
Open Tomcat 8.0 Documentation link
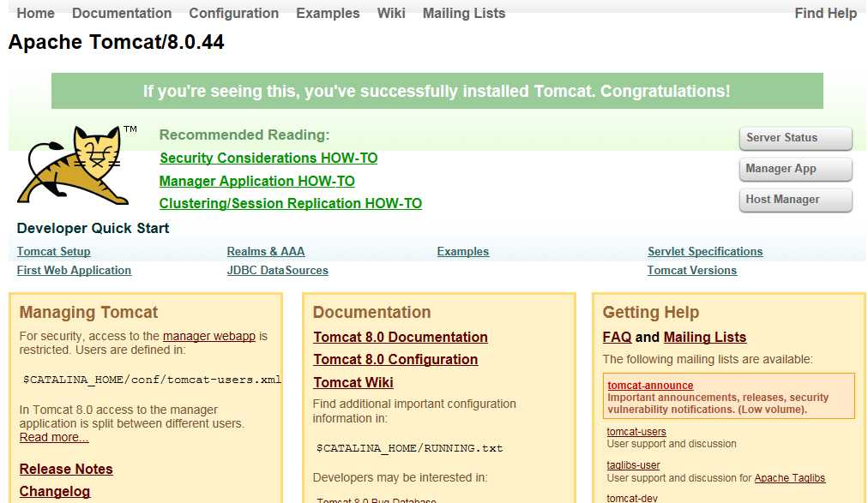[x=401, y=337]
